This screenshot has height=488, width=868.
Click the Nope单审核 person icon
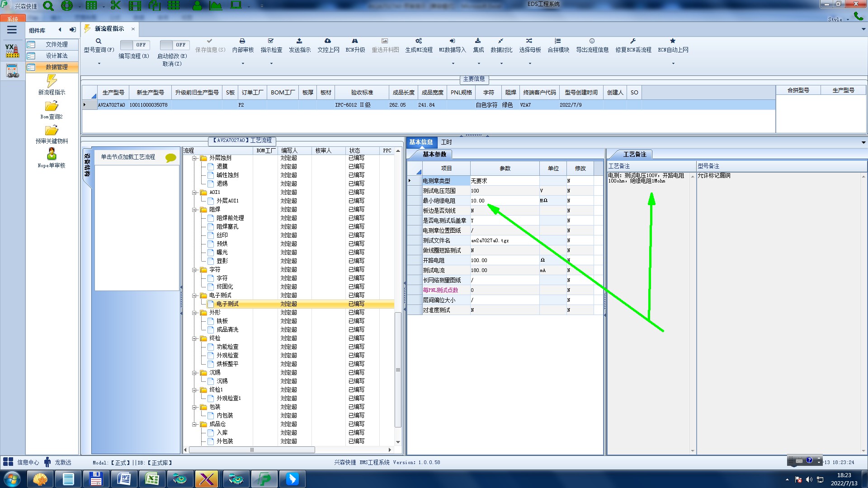[52, 154]
